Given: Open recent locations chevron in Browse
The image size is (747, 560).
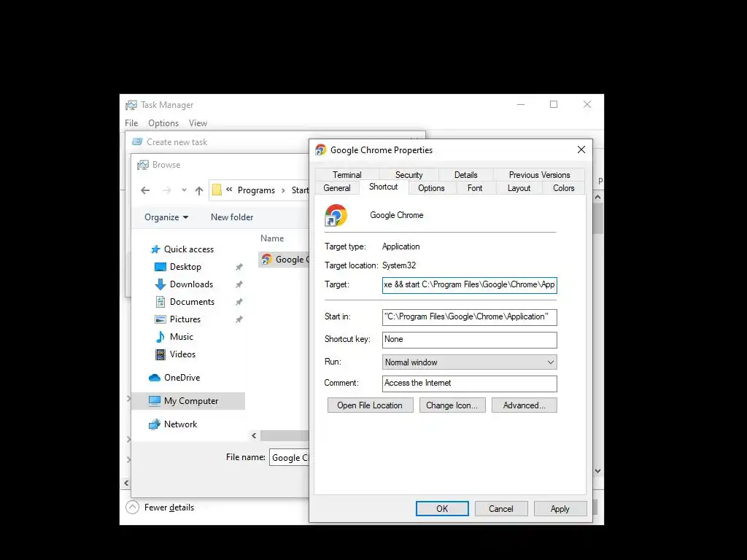Looking at the screenshot, I should click(x=184, y=190).
